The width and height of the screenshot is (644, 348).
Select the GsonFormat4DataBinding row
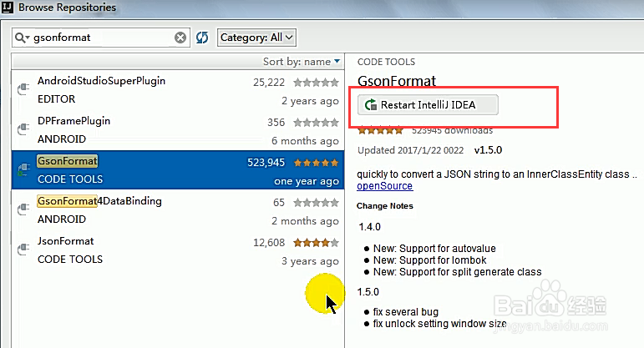pyautogui.click(x=177, y=209)
